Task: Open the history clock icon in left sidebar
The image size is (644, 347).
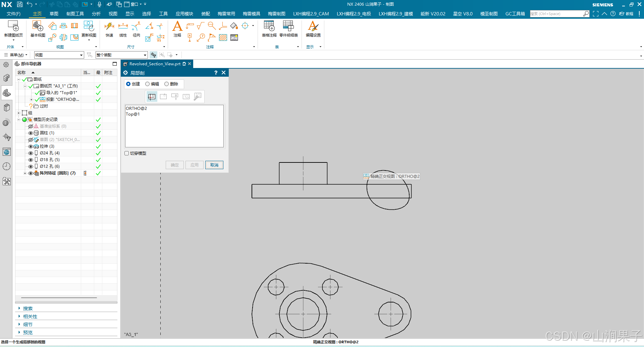Action: coord(6,166)
